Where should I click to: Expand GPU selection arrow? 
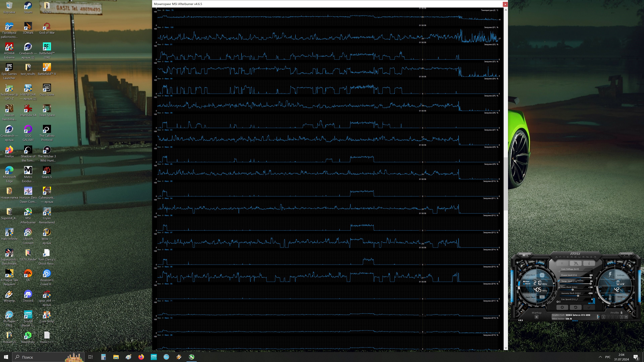point(599,317)
